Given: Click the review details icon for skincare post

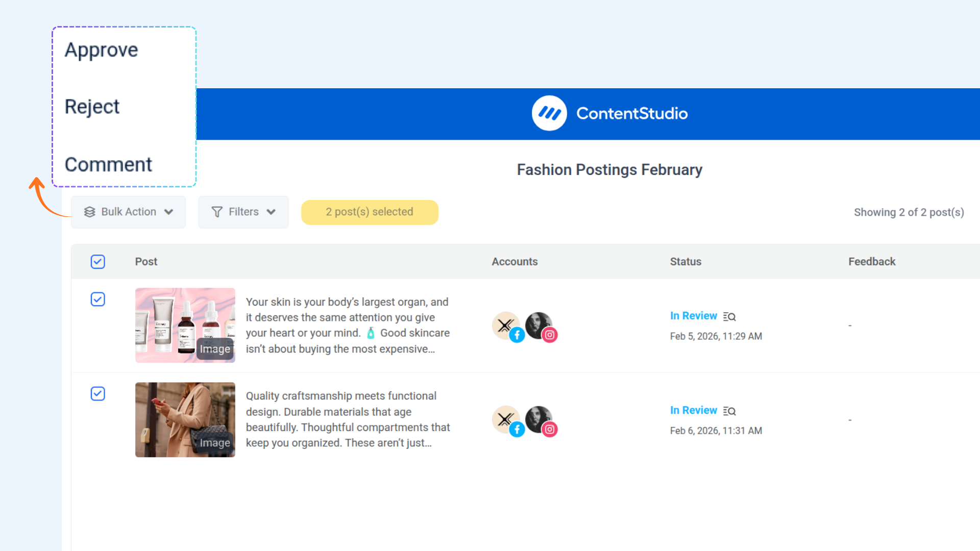Looking at the screenshot, I should coord(729,317).
